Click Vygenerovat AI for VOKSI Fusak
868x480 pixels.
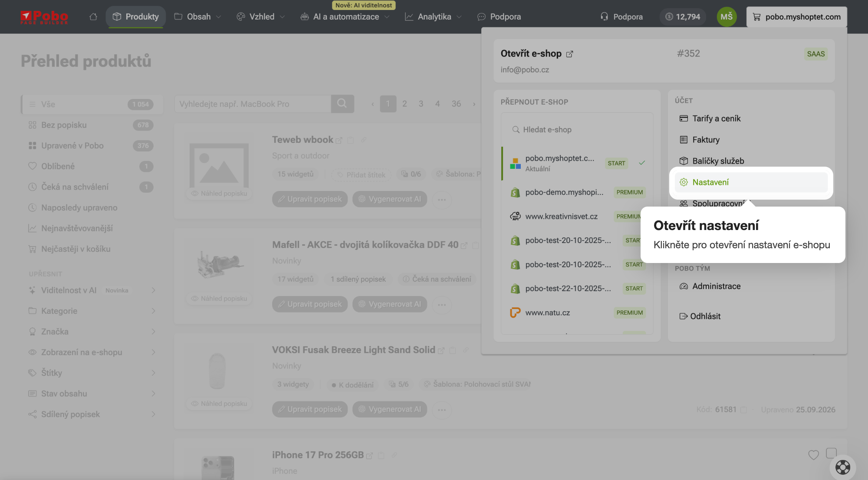coord(390,409)
